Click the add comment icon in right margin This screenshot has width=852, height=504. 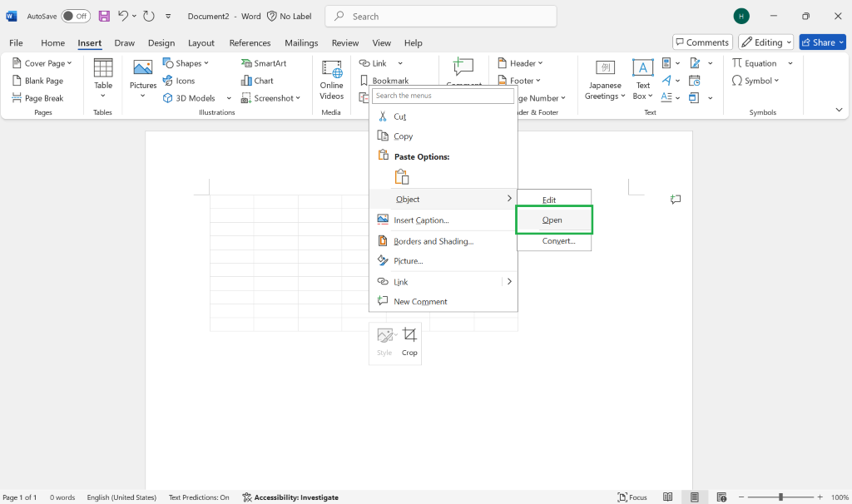(x=676, y=200)
